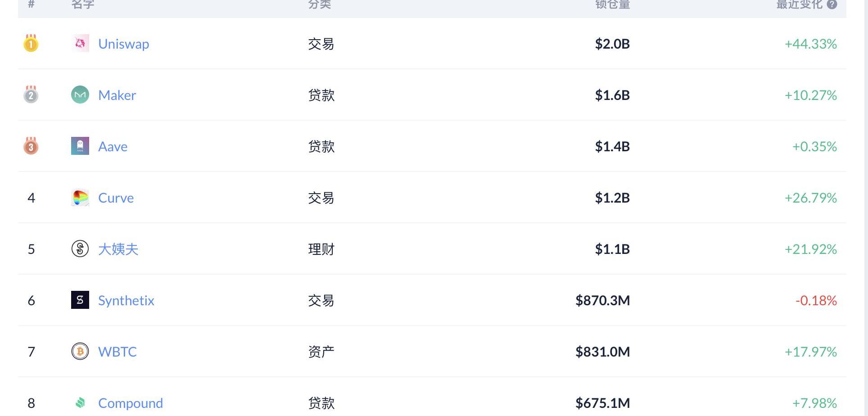Click the gold first-place medal icon
The image size is (868, 416).
[31, 43]
